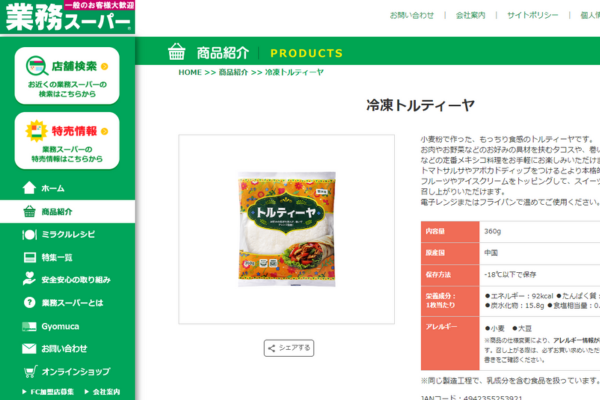Click the ミラクルレシピ plate icon

pyautogui.click(x=29, y=235)
